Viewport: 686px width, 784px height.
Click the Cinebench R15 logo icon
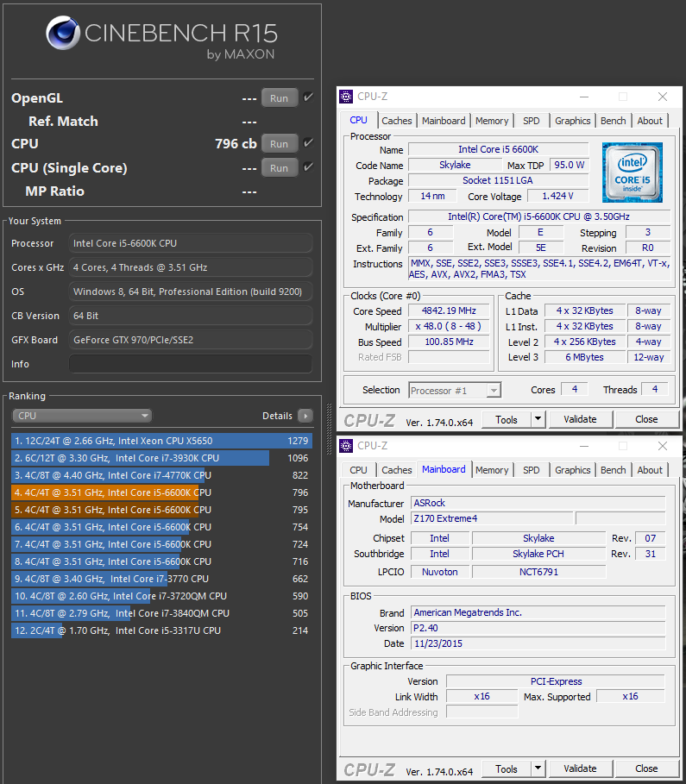point(63,33)
